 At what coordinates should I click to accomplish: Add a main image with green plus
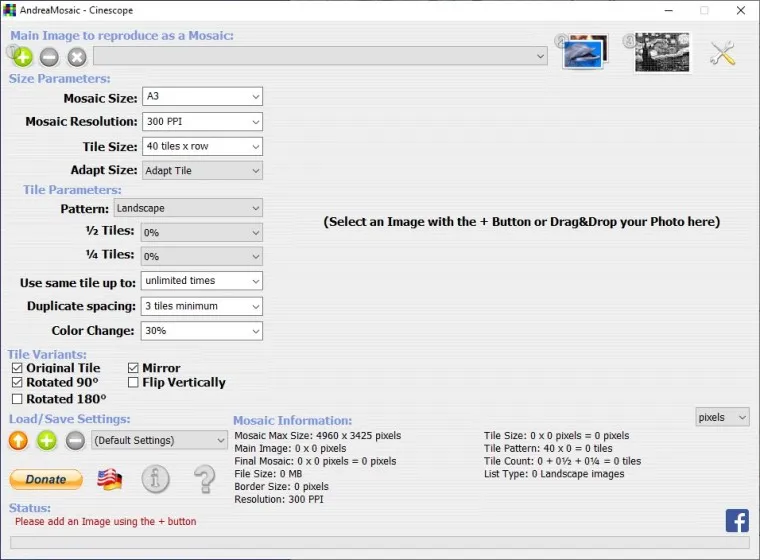[x=22, y=57]
